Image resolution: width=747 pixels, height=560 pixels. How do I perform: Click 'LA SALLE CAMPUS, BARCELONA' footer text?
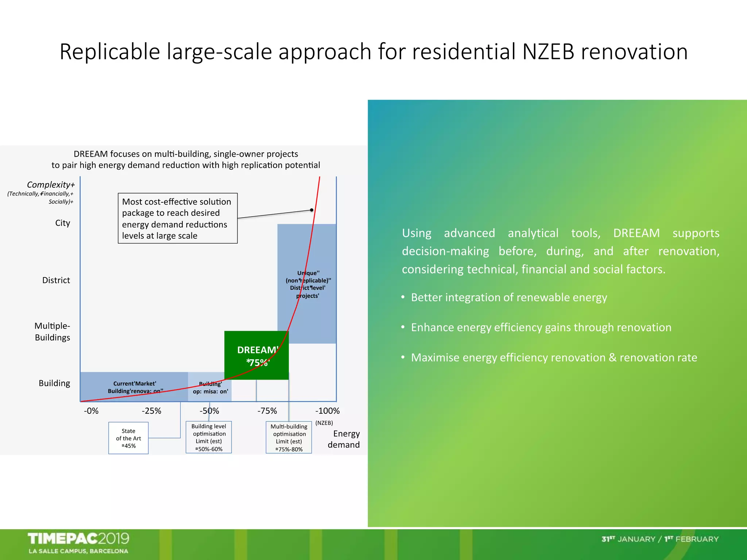[78, 551]
